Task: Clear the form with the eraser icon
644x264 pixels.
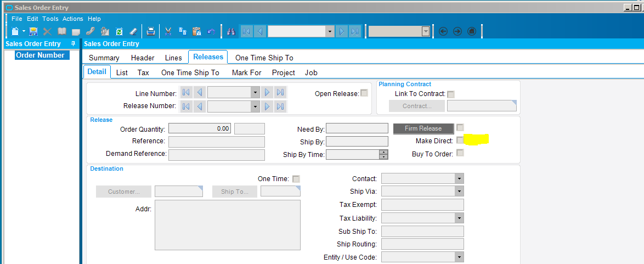Action: (133, 31)
